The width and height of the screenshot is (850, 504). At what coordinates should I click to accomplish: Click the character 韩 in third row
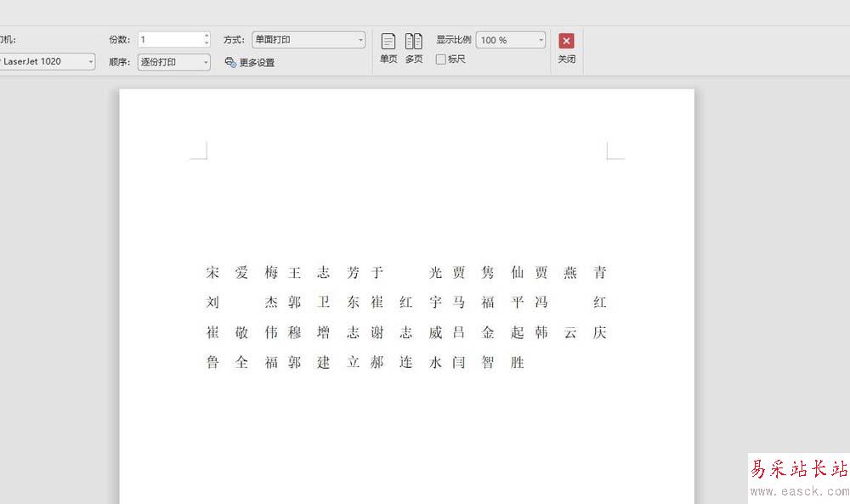[541, 332]
